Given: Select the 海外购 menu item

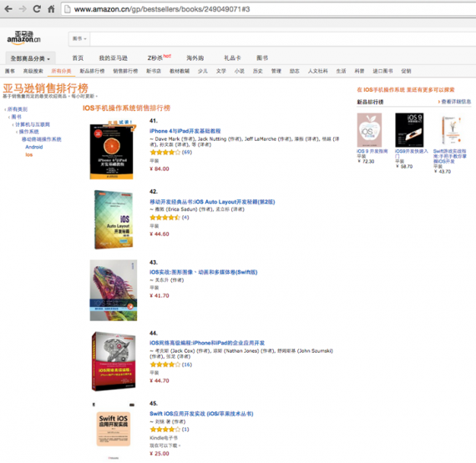Looking at the screenshot, I should (195, 58).
